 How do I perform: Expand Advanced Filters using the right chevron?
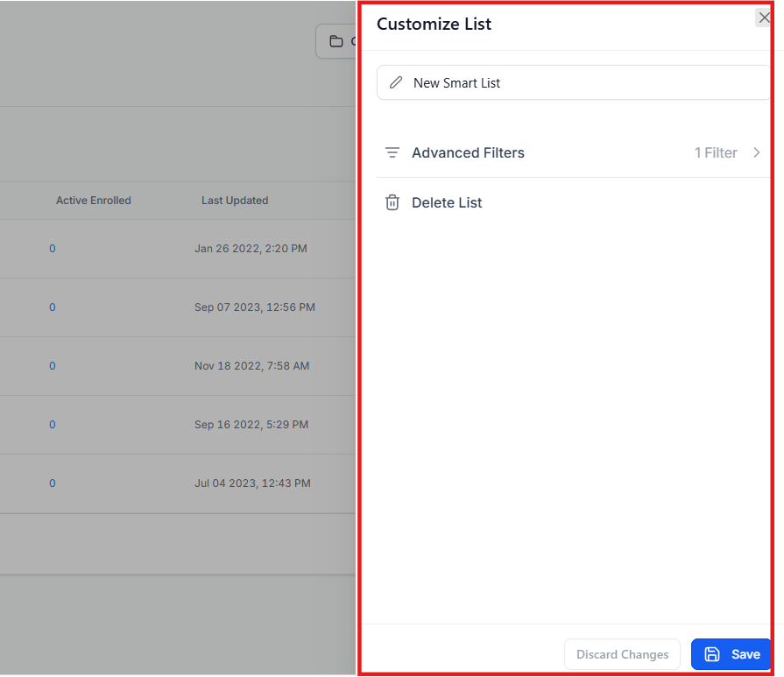point(757,152)
